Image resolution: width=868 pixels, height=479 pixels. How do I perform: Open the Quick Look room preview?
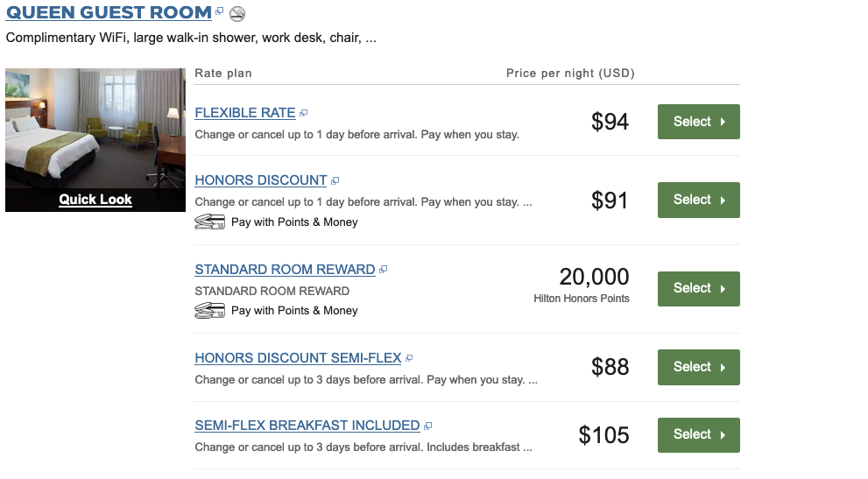[x=95, y=200]
